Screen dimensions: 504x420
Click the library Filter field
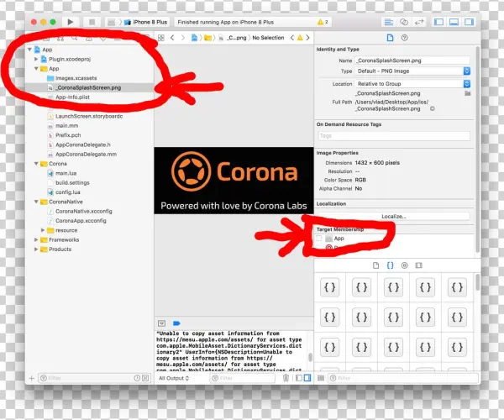click(403, 378)
